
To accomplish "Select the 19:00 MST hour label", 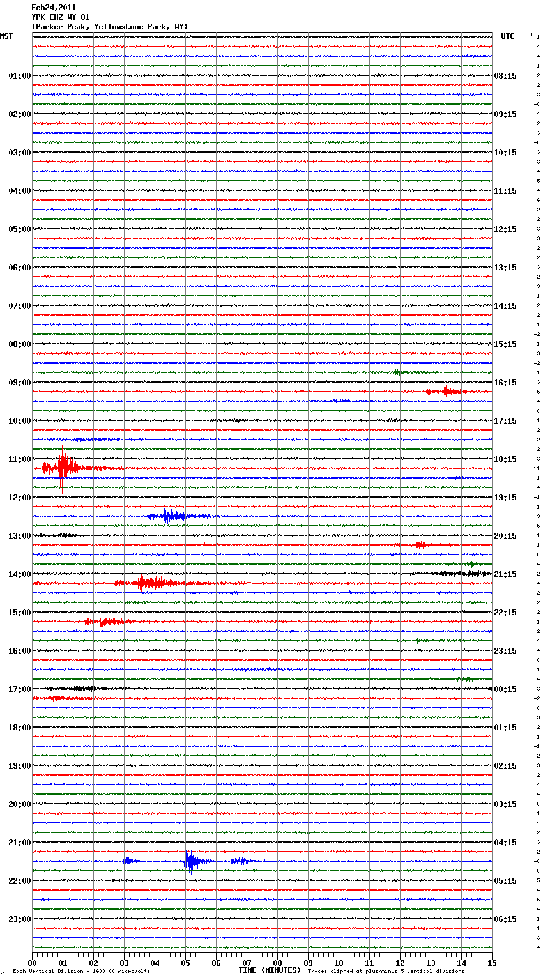I will pos(19,766).
